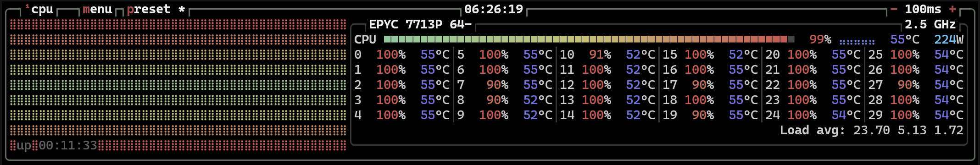Click the core 18 temperature 55°C
The image size is (980, 165).
point(743,100)
